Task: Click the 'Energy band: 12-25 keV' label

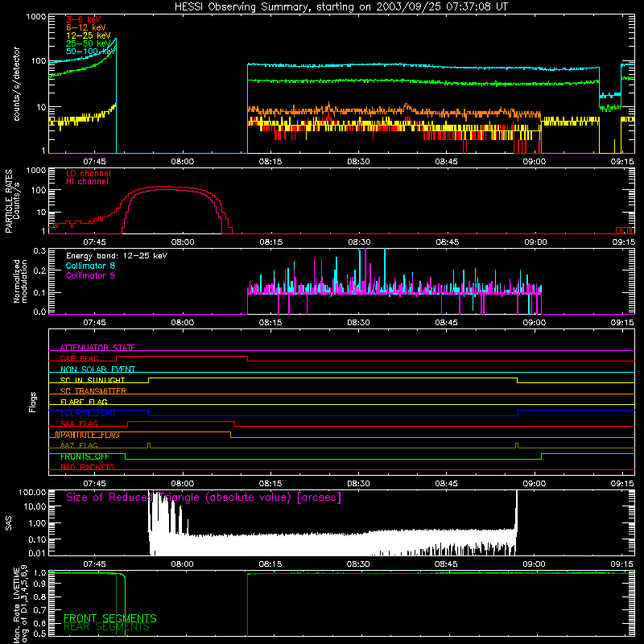Action: click(117, 256)
